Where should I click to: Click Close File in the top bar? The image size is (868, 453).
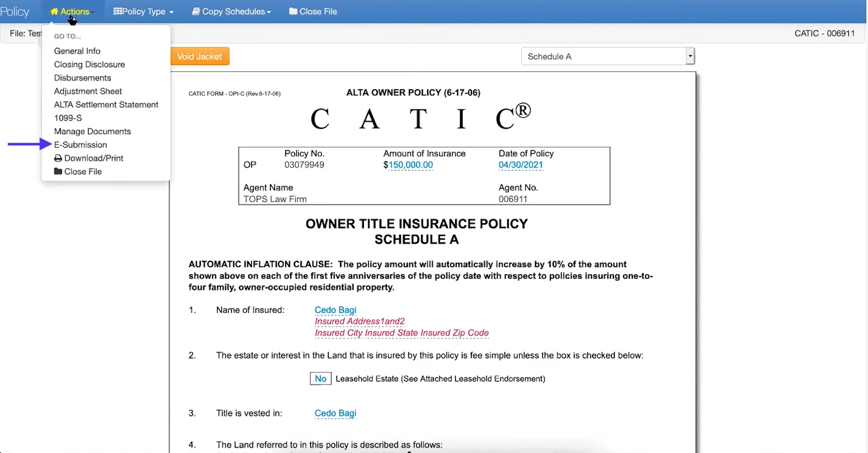tap(313, 11)
